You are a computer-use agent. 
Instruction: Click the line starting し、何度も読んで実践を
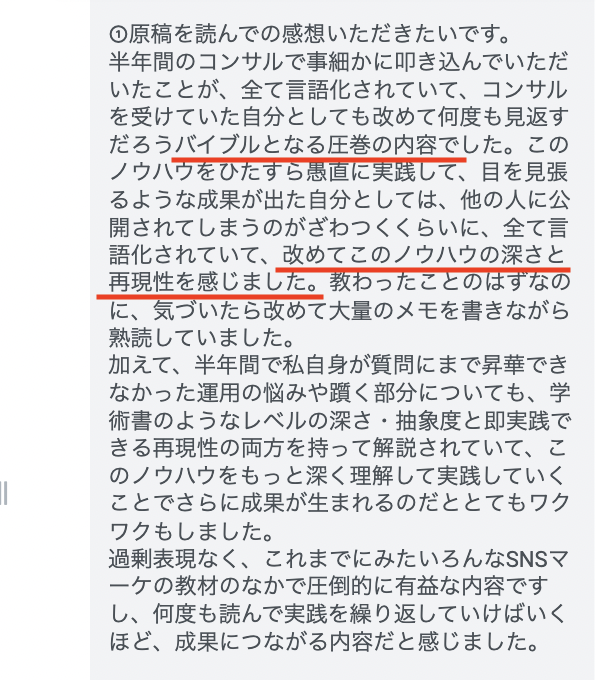pos(338,615)
